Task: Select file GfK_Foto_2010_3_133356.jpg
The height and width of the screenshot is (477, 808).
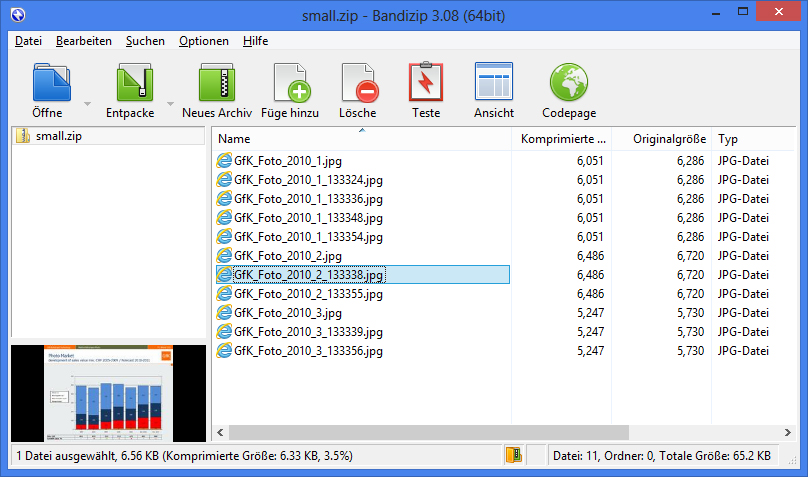Action: [x=308, y=351]
